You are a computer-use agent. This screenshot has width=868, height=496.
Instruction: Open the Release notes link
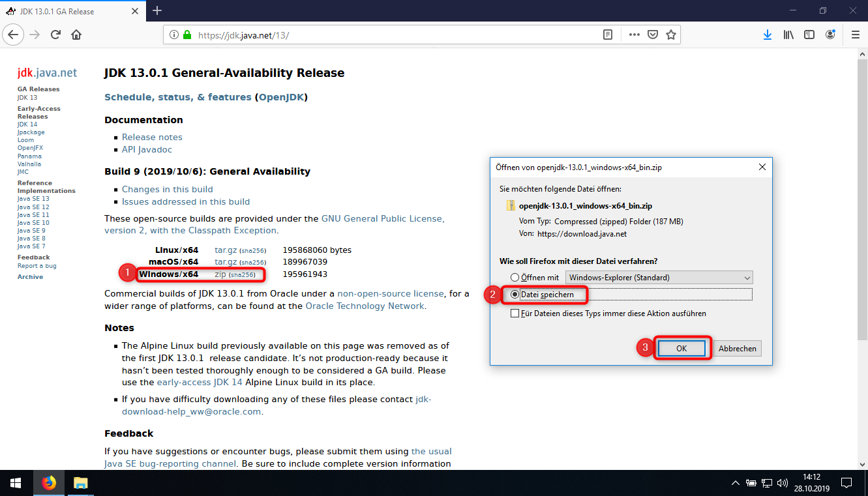pyautogui.click(x=152, y=137)
